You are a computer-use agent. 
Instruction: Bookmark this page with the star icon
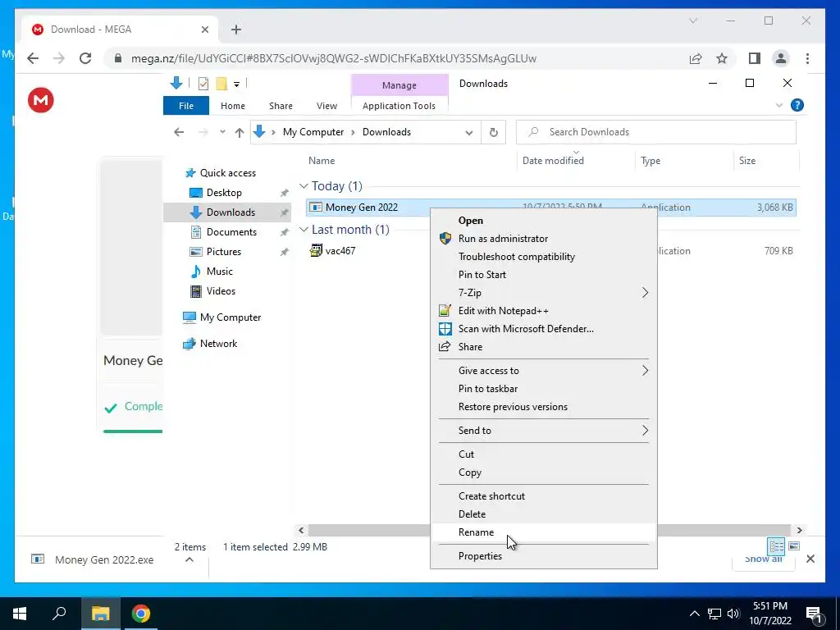pos(722,58)
